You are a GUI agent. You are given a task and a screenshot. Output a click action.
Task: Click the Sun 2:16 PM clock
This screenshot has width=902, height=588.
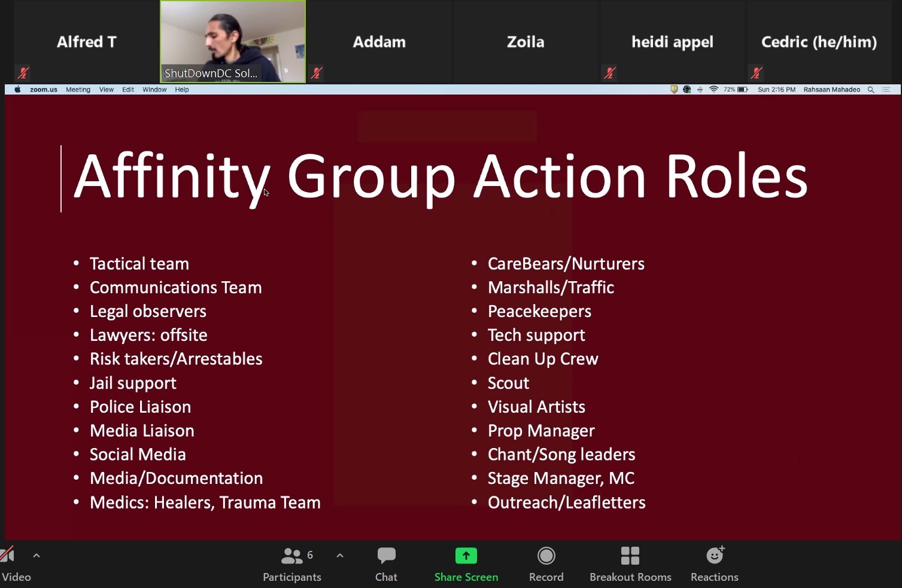click(776, 90)
